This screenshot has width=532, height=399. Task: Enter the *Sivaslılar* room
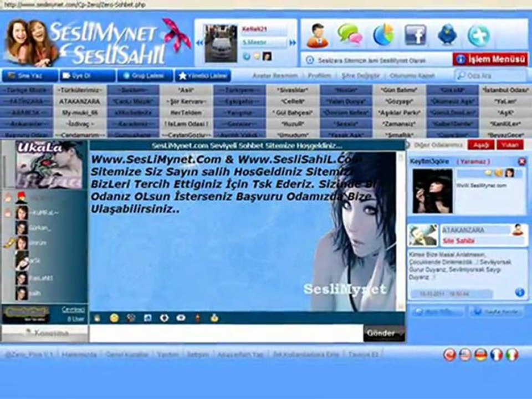click(293, 90)
